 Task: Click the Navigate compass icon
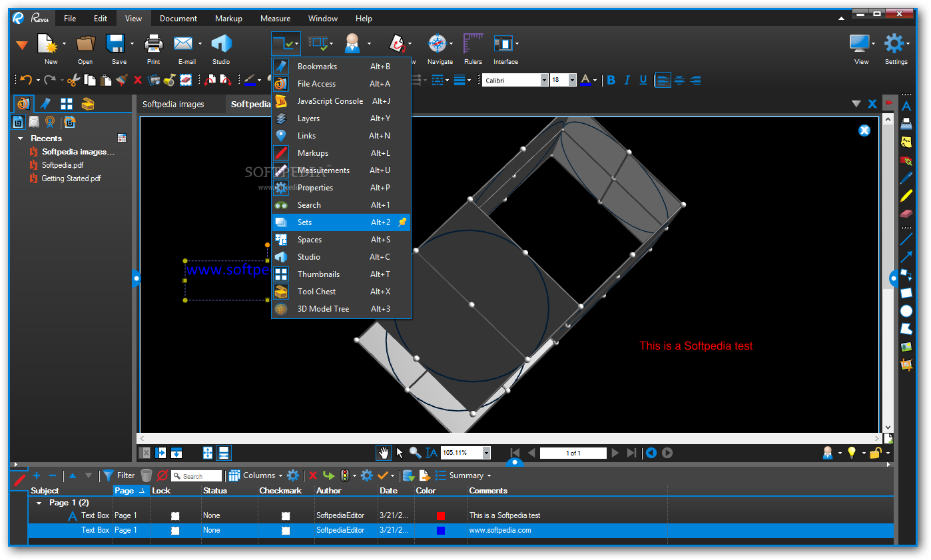[x=437, y=44]
